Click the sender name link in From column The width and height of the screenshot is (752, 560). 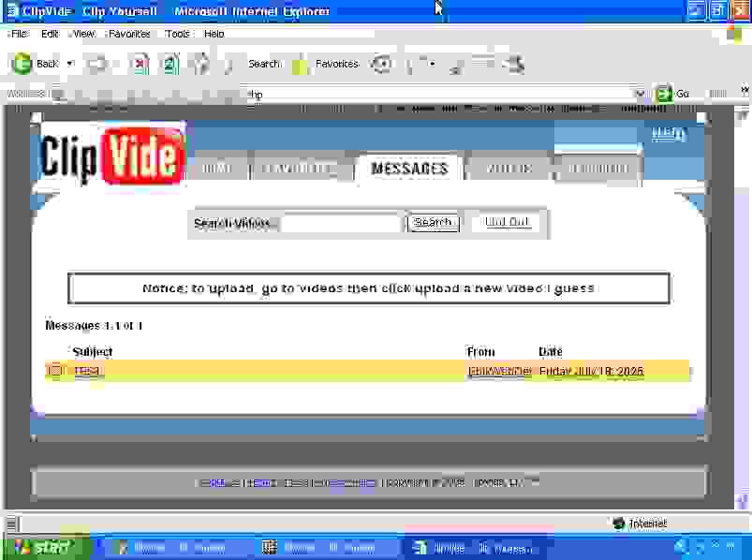(x=499, y=372)
